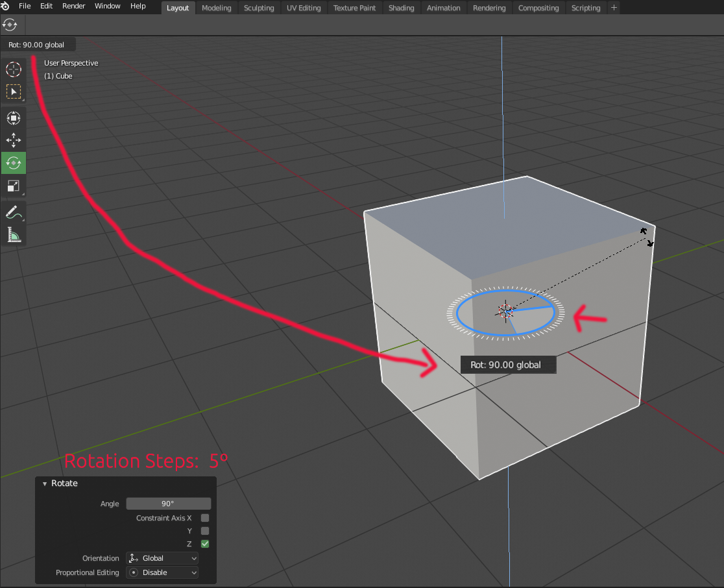Select the Rotate tool
This screenshot has height=588, width=724.
click(x=14, y=163)
